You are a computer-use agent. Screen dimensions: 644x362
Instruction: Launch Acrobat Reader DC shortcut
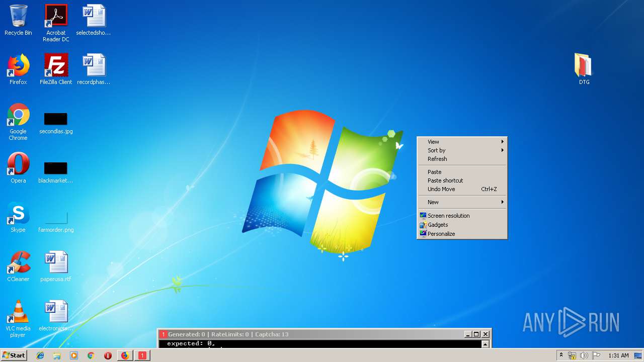56,23
